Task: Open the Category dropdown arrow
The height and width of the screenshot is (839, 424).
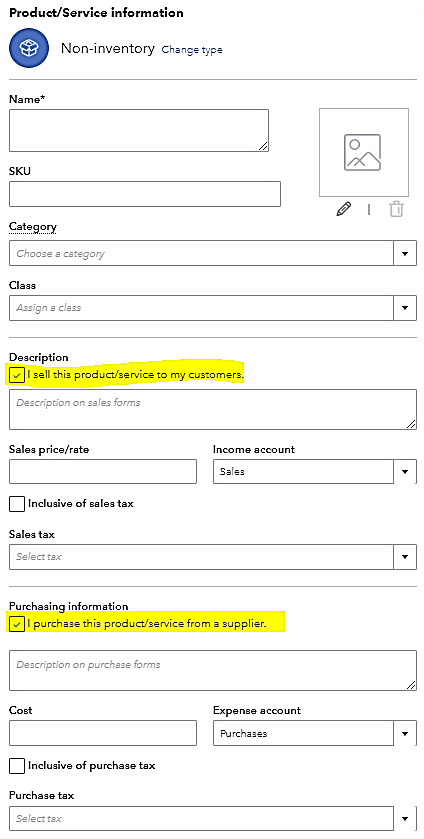Action: point(405,253)
